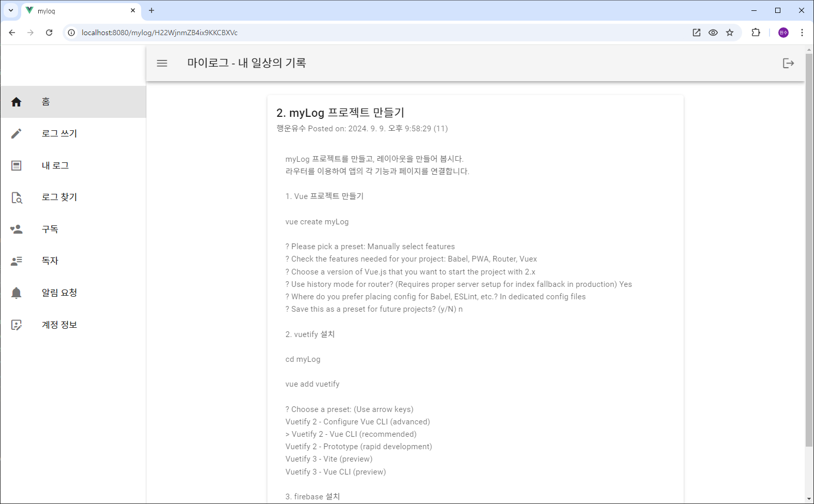
Task: Click the 구독 heart-person icon
Action: [x=17, y=229]
